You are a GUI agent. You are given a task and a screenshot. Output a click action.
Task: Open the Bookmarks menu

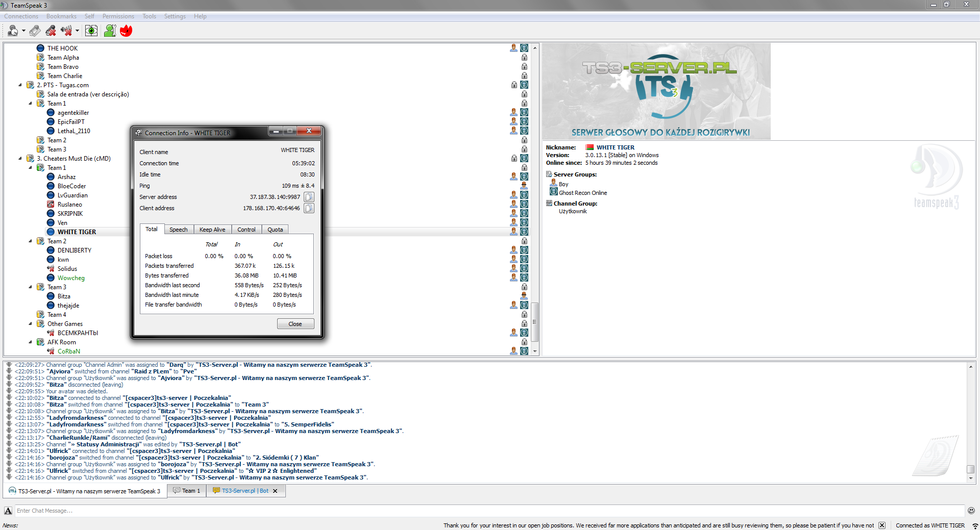[61, 16]
